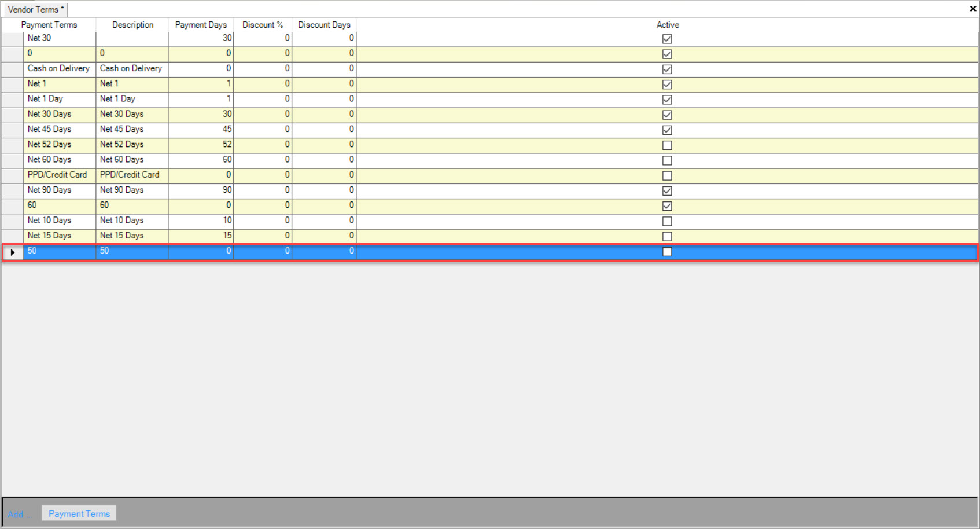Sort by Description column header
This screenshot has width=980, height=529.
pos(132,25)
